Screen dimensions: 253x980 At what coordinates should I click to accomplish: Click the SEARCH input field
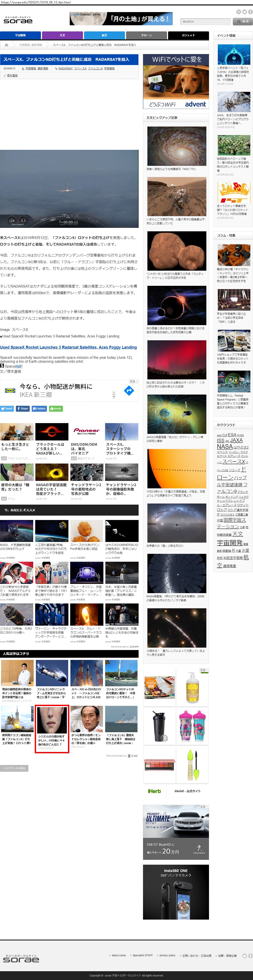pos(205,22)
